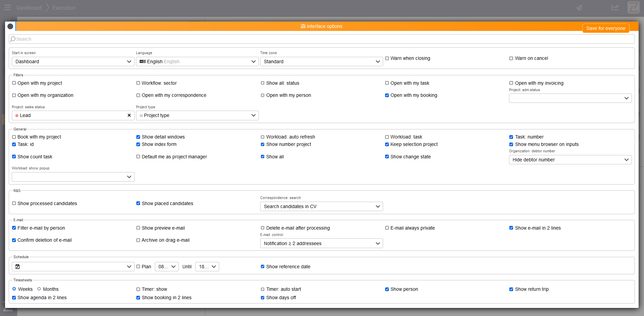Click the red Lead color marker
The image size is (644, 316).
point(17,116)
